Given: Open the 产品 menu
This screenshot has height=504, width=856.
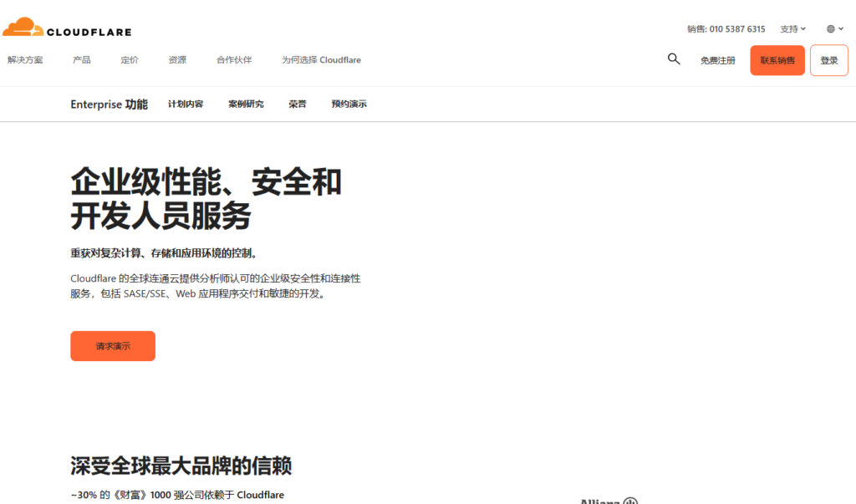Looking at the screenshot, I should coord(82,60).
